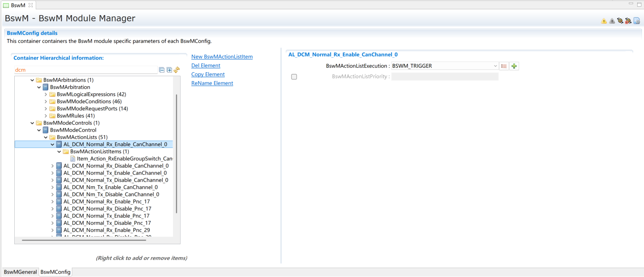This screenshot has height=277, width=644.
Task: Click the collapse all tree icon
Action: click(x=162, y=70)
